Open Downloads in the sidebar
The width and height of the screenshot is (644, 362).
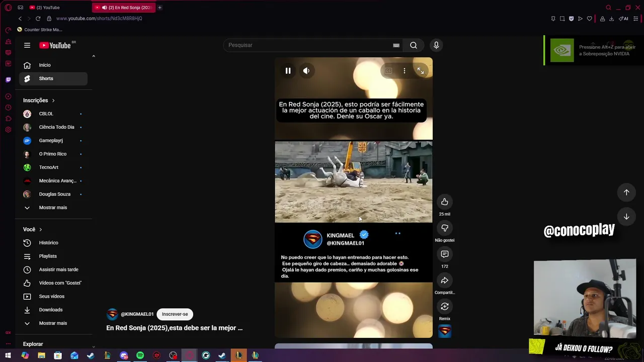pos(53,310)
